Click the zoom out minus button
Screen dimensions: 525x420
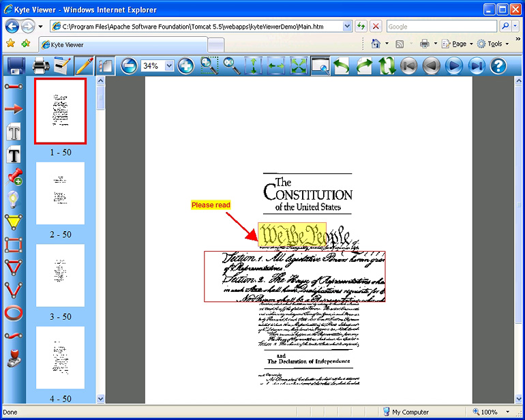click(x=129, y=65)
